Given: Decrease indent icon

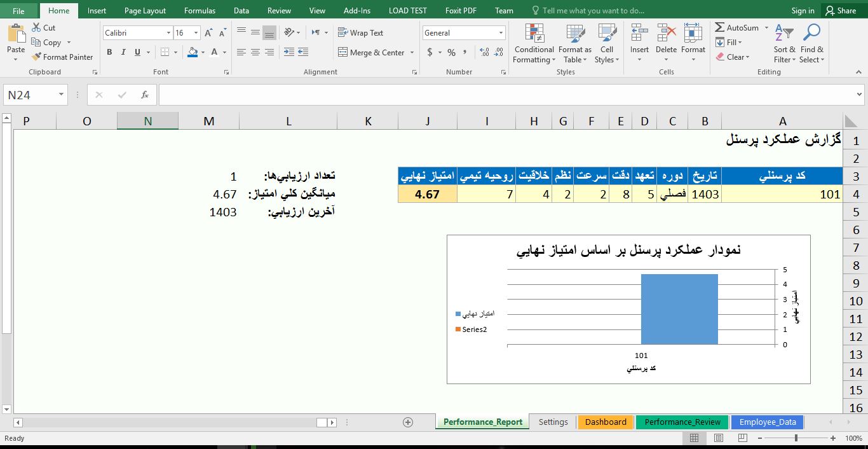Looking at the screenshot, I should coord(289,52).
